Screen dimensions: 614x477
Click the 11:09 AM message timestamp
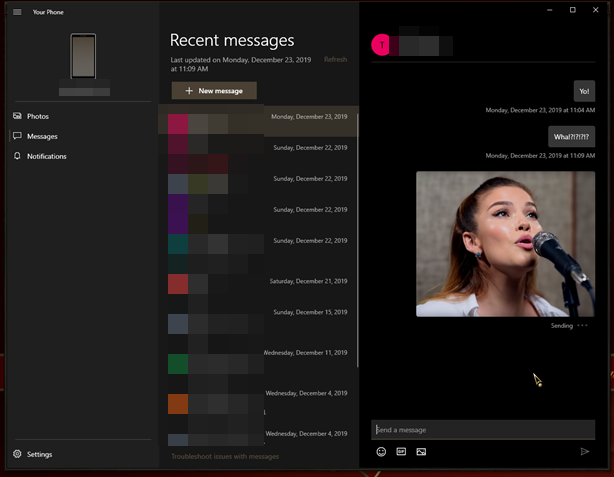pyautogui.click(x=540, y=155)
